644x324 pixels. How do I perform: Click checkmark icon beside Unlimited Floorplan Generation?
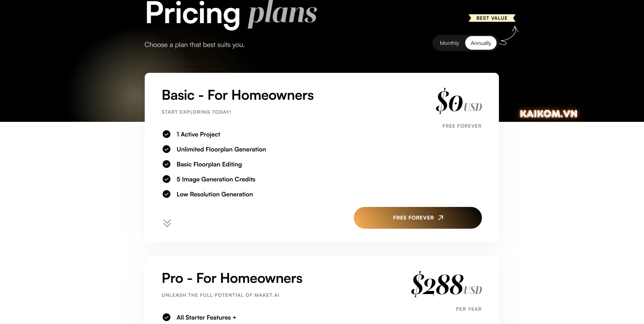[x=167, y=149]
